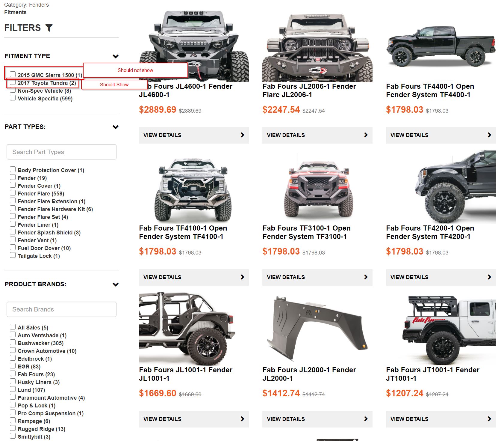Viewport: 504px width, 441px height.
Task: Open the Fab Fours TF4100-1 product title link
Action: 183,232
